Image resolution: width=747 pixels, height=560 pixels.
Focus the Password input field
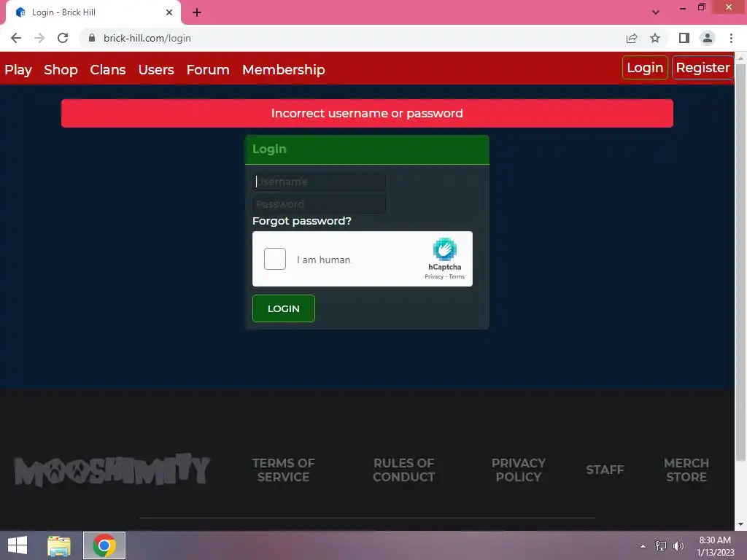pyautogui.click(x=319, y=204)
